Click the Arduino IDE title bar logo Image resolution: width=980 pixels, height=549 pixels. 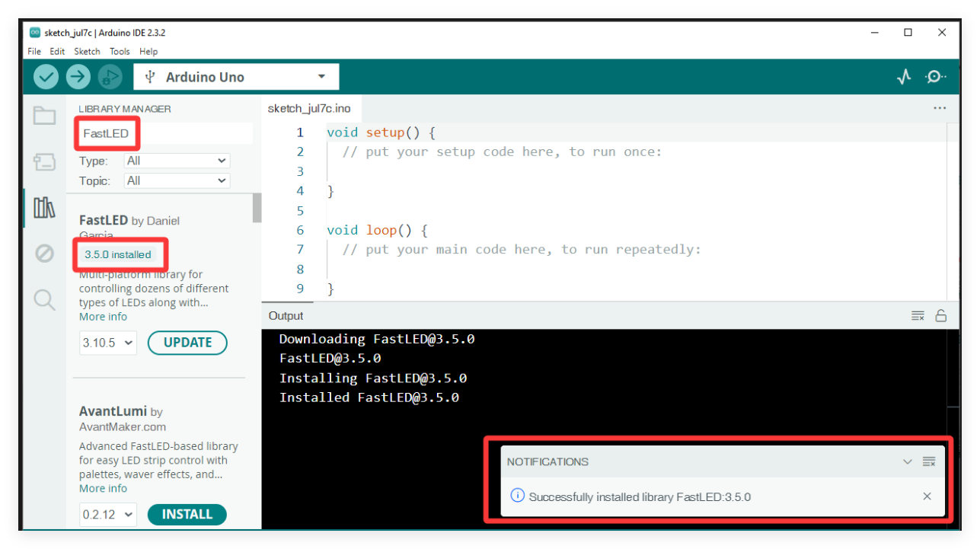pyautogui.click(x=35, y=33)
